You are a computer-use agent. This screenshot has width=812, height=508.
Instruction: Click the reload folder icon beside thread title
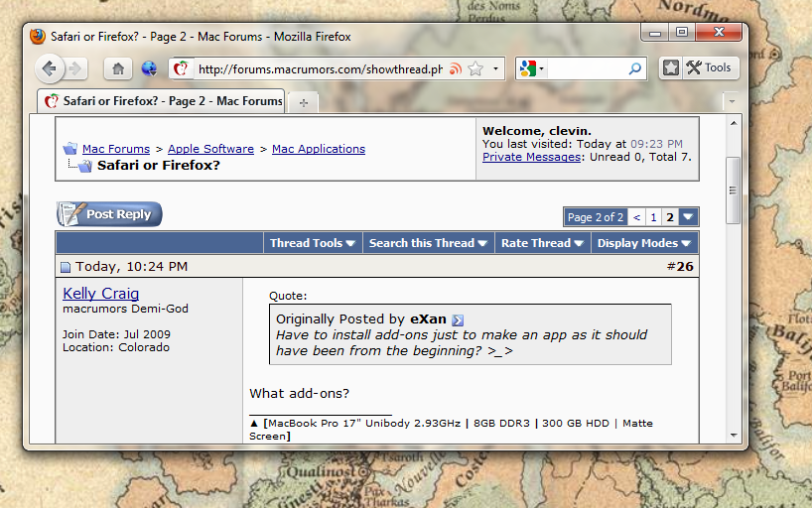tap(85, 166)
